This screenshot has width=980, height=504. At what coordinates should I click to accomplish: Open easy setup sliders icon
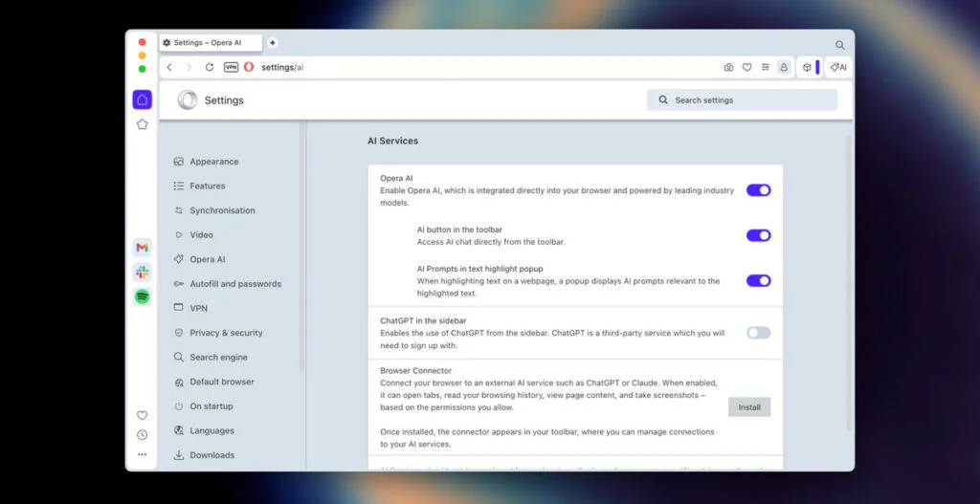(765, 68)
